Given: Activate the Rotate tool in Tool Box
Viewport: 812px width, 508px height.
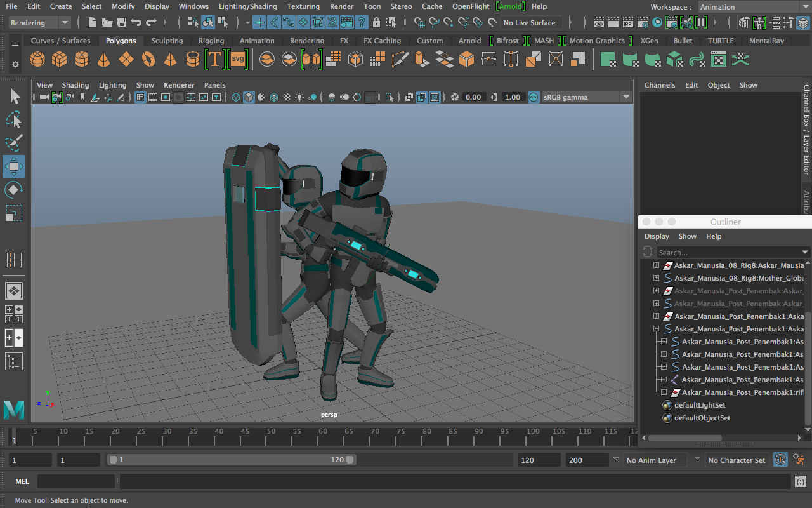Looking at the screenshot, I should 14,190.
